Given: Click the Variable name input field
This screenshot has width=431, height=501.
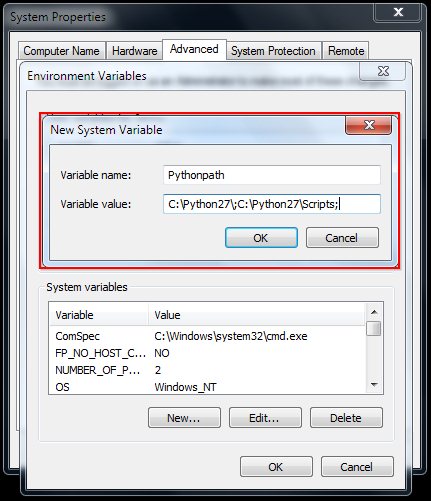Looking at the screenshot, I should (272, 175).
